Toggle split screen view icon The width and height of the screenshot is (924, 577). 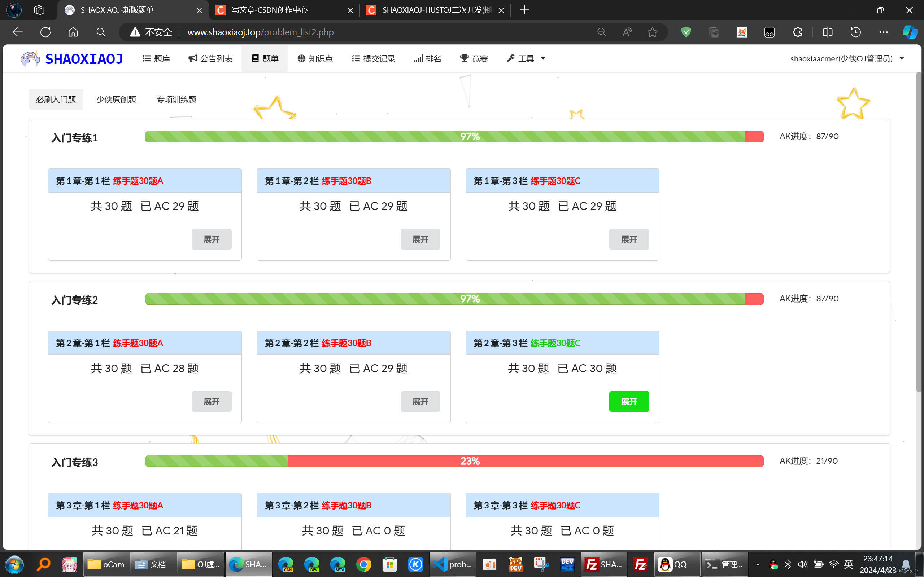pyautogui.click(x=827, y=32)
